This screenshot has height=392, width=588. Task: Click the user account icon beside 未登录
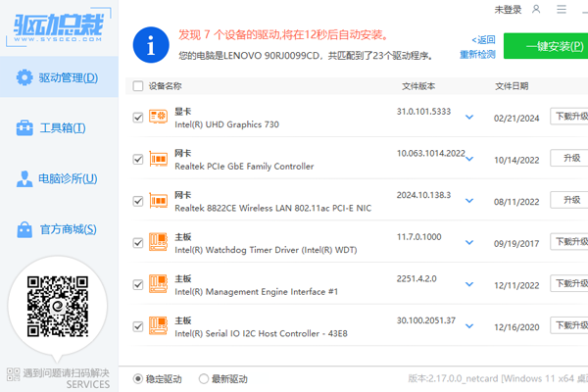[x=535, y=10]
